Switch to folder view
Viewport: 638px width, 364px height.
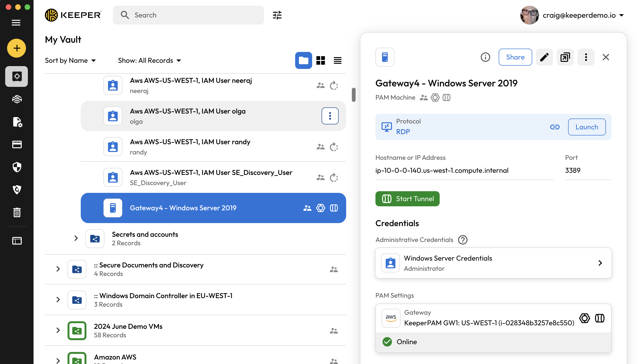[x=303, y=60]
